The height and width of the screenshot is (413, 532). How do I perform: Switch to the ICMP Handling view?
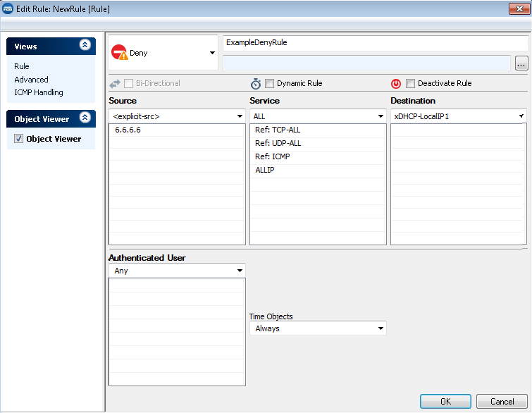point(39,92)
